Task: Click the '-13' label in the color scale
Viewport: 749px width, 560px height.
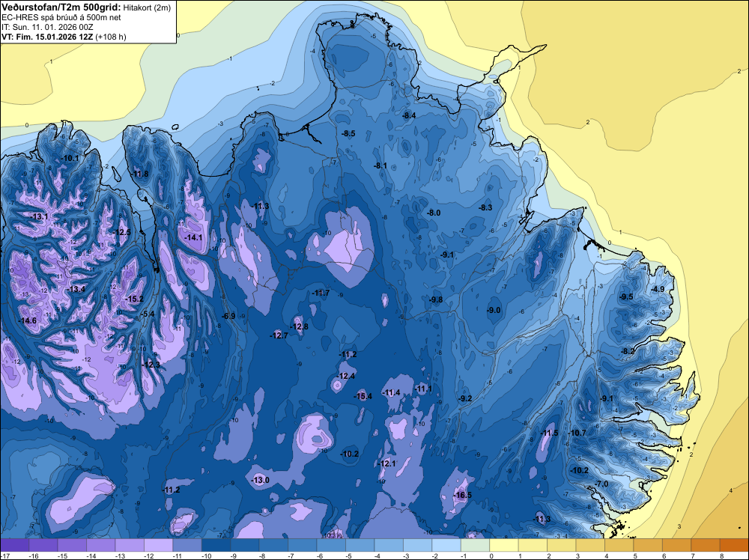Action: pos(119,556)
